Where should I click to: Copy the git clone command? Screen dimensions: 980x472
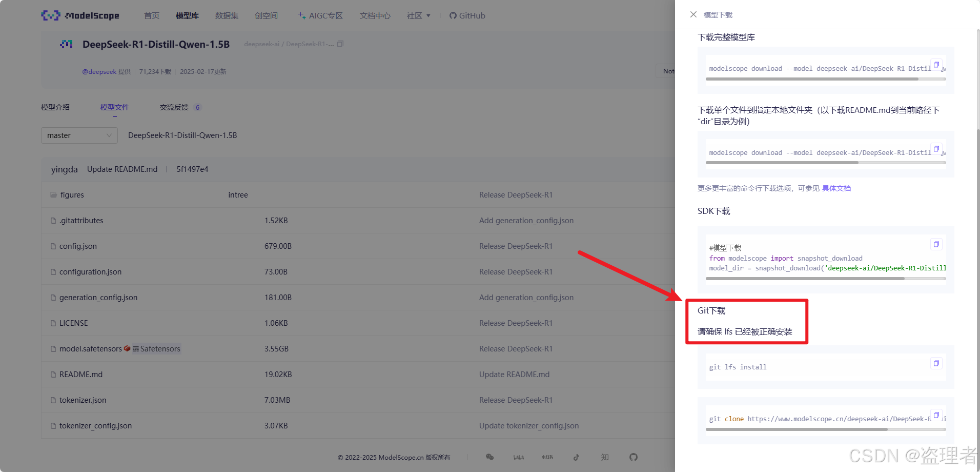pos(936,415)
